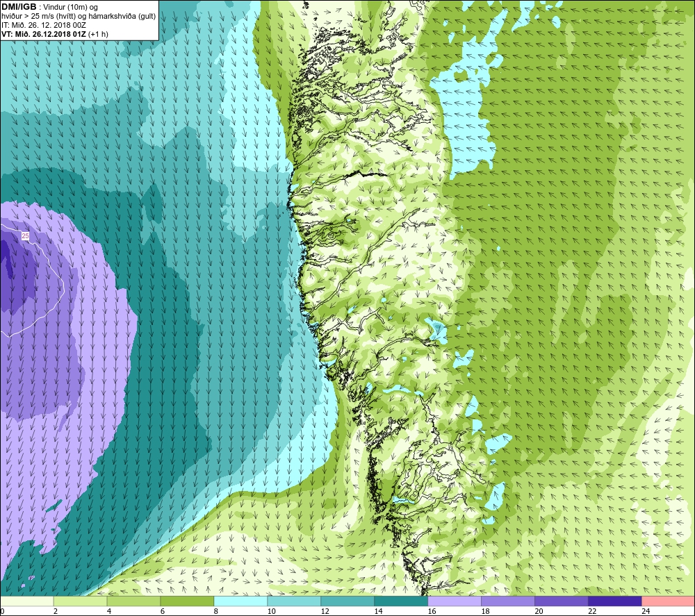Click the legend scale value "6"
Viewport: 695px width, 616px height.
click(x=162, y=611)
